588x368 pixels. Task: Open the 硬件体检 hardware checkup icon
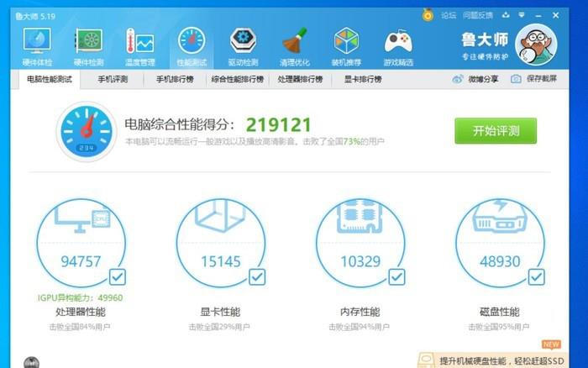click(x=37, y=46)
